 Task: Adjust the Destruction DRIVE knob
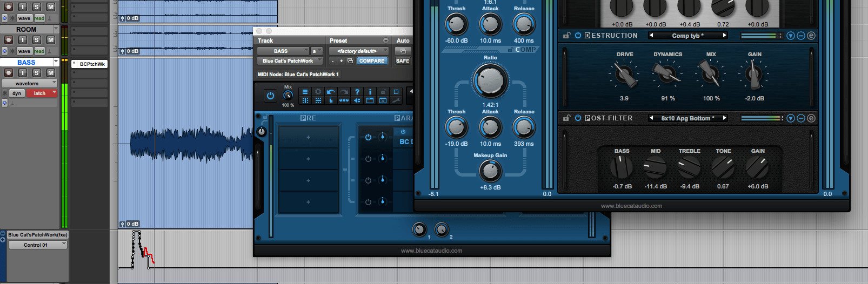(x=624, y=75)
